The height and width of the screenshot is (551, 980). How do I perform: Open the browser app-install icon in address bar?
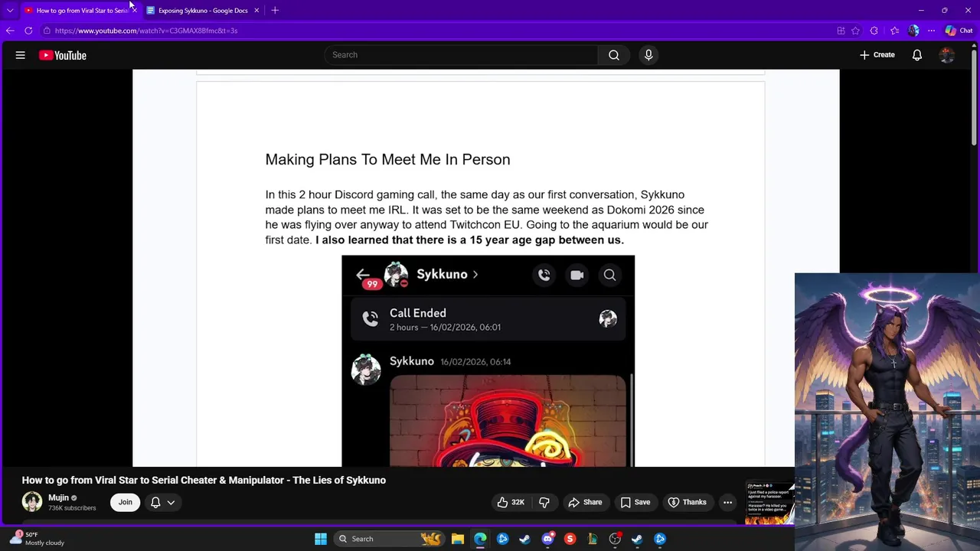tap(841, 31)
